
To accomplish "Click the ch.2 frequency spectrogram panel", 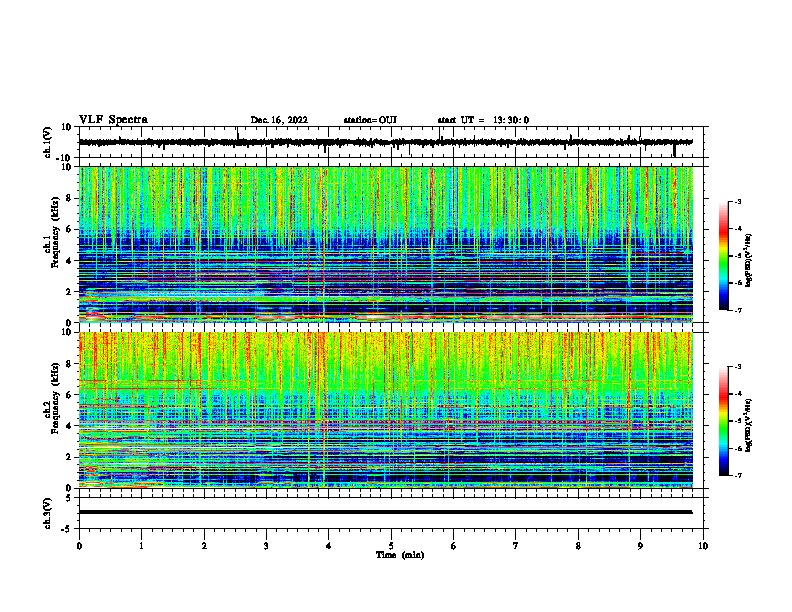I will pyautogui.click(x=385, y=410).
